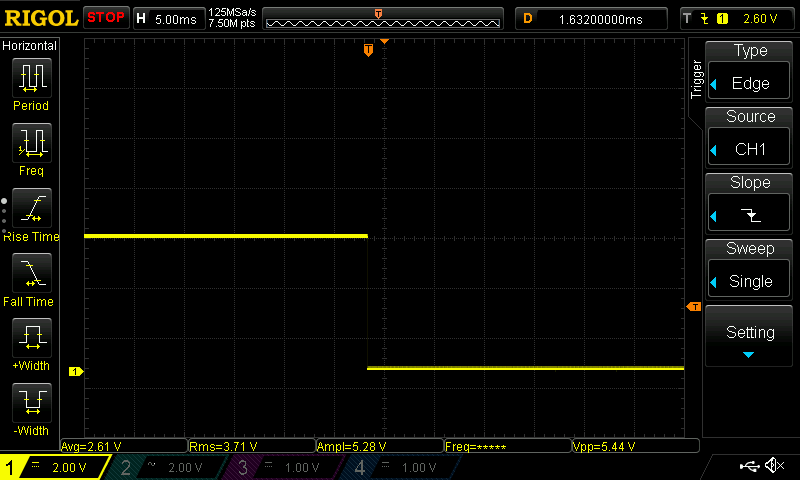Click the USB status icon

[748, 466]
